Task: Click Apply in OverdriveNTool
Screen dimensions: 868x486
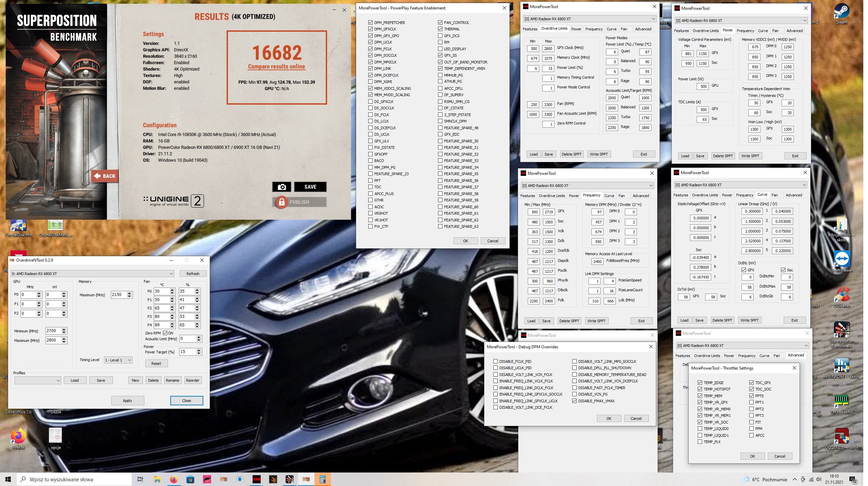Action: (127, 401)
